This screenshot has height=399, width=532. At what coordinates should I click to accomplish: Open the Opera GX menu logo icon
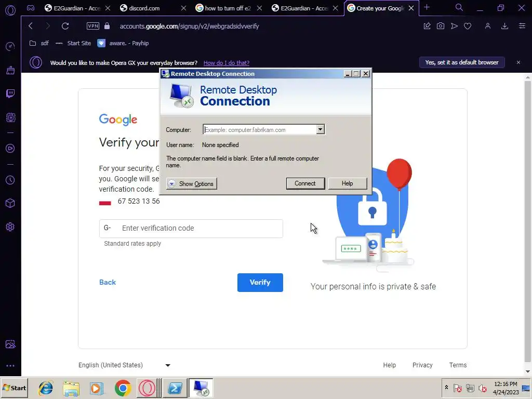point(10,10)
